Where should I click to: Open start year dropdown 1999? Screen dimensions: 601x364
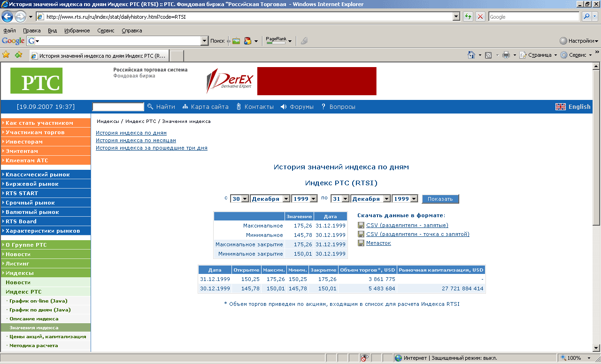pyautogui.click(x=313, y=199)
